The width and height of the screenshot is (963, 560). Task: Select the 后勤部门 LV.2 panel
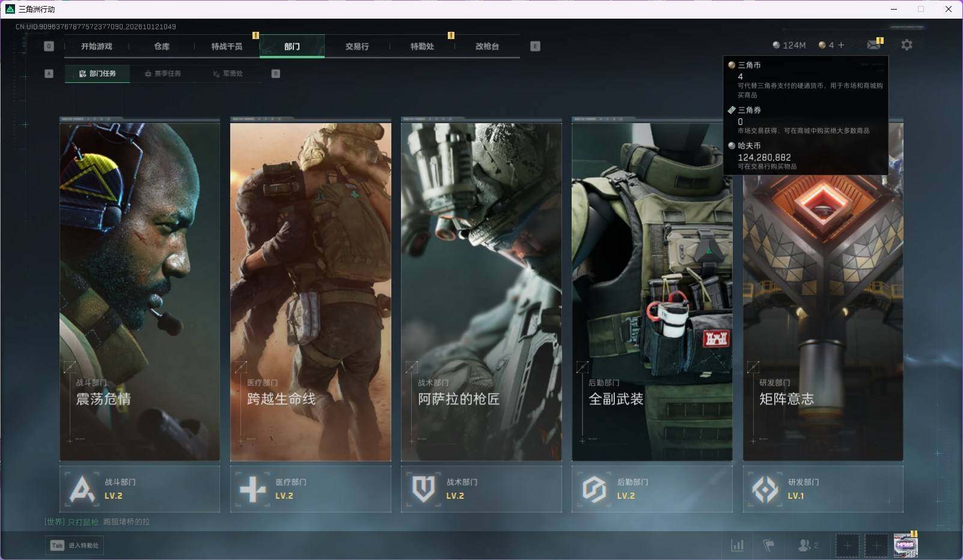coord(652,489)
